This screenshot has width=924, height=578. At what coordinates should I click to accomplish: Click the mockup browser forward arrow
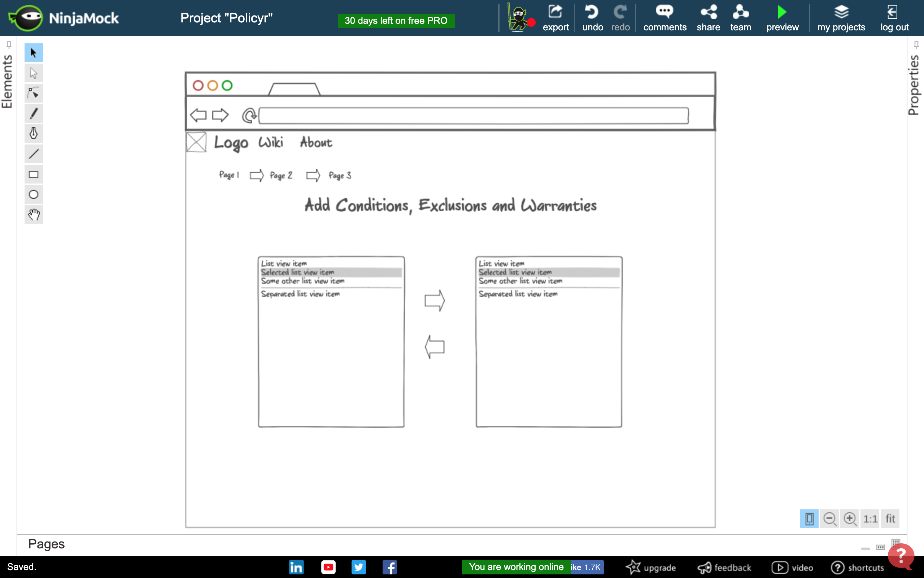(220, 115)
